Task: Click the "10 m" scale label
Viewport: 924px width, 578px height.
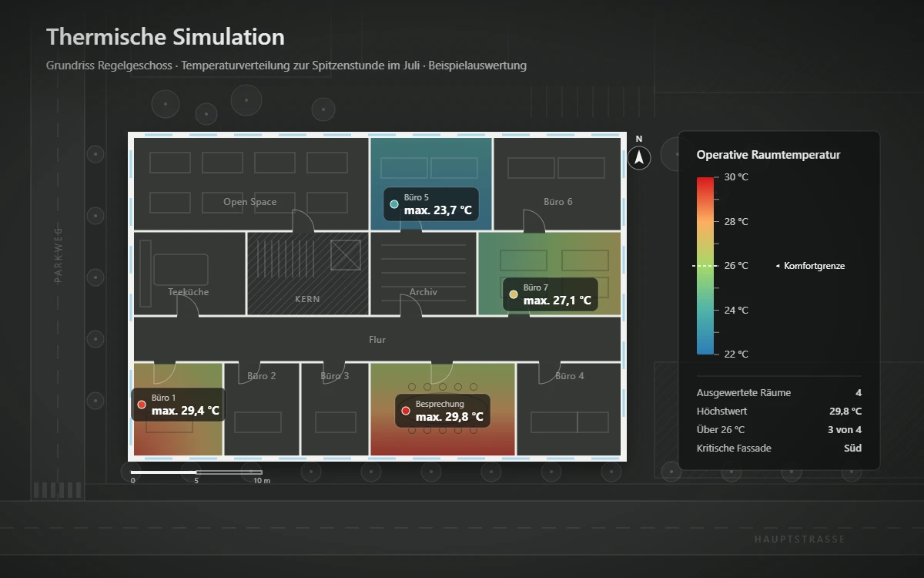Action: tap(262, 481)
